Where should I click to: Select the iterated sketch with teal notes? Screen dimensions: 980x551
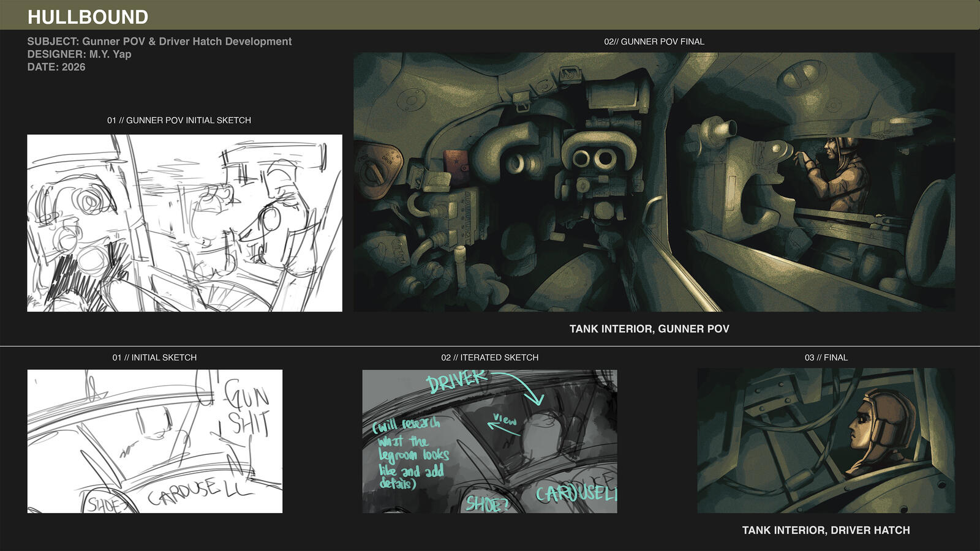click(489, 441)
